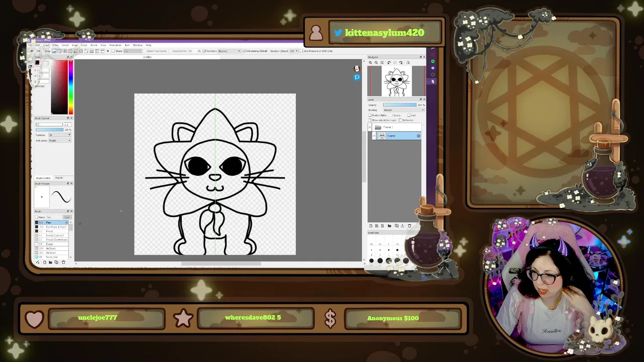Toggle the Name checkbox in Brush panel
The image size is (644, 362).
tap(36, 217)
